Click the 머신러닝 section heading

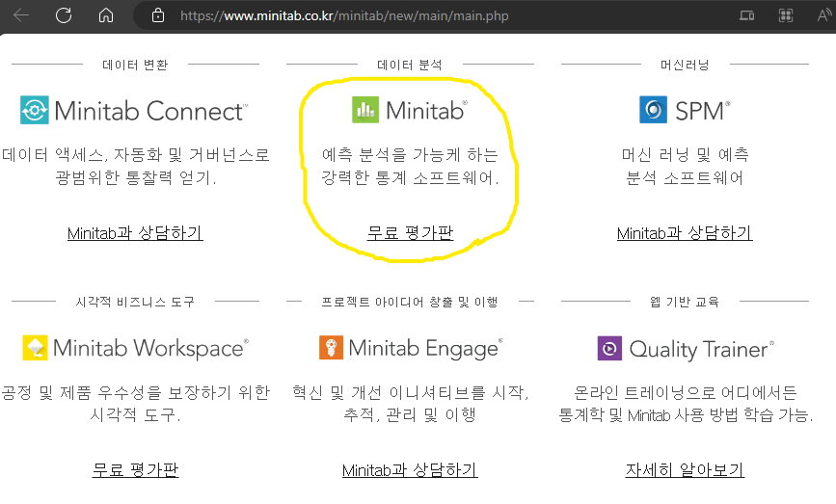[x=686, y=65]
